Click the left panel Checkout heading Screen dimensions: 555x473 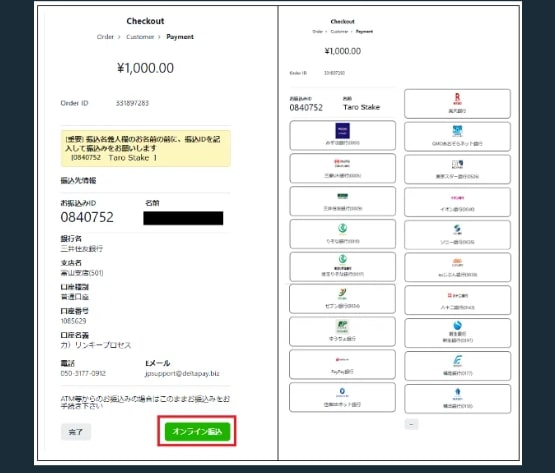pos(145,21)
